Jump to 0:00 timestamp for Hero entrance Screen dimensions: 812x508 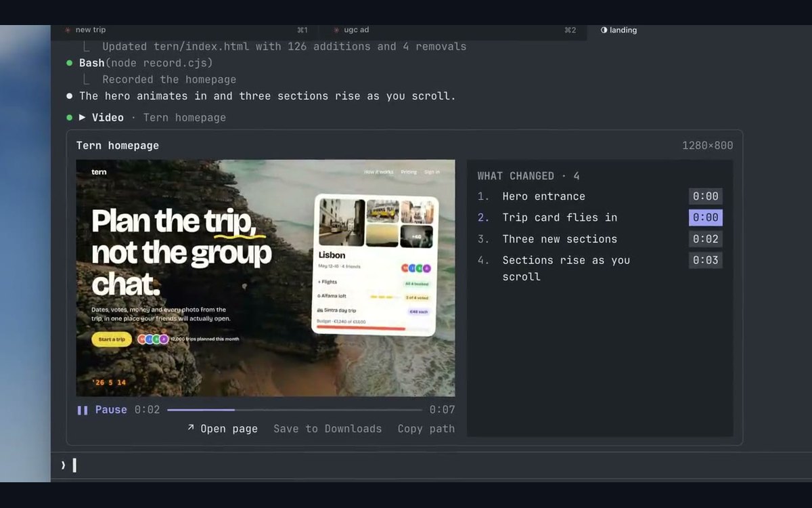pyautogui.click(x=705, y=196)
